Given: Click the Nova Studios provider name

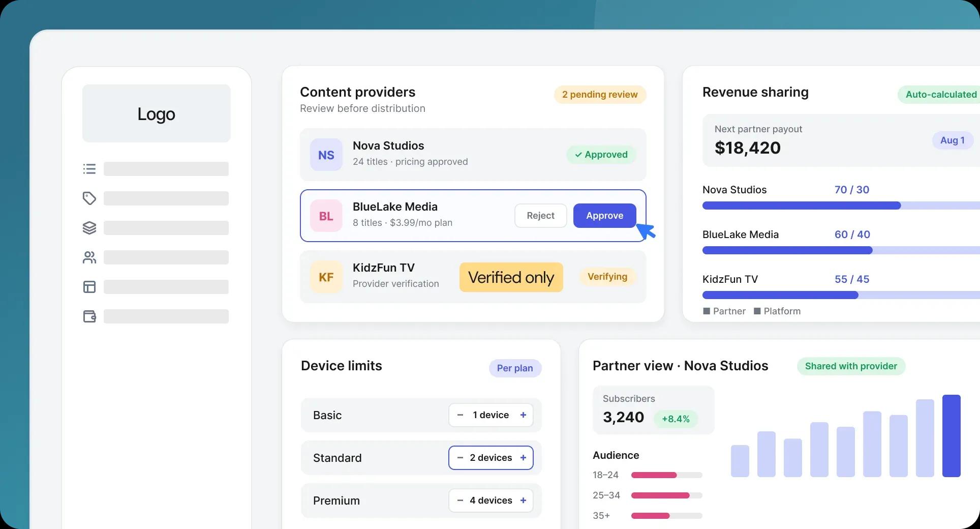Looking at the screenshot, I should (x=388, y=145).
